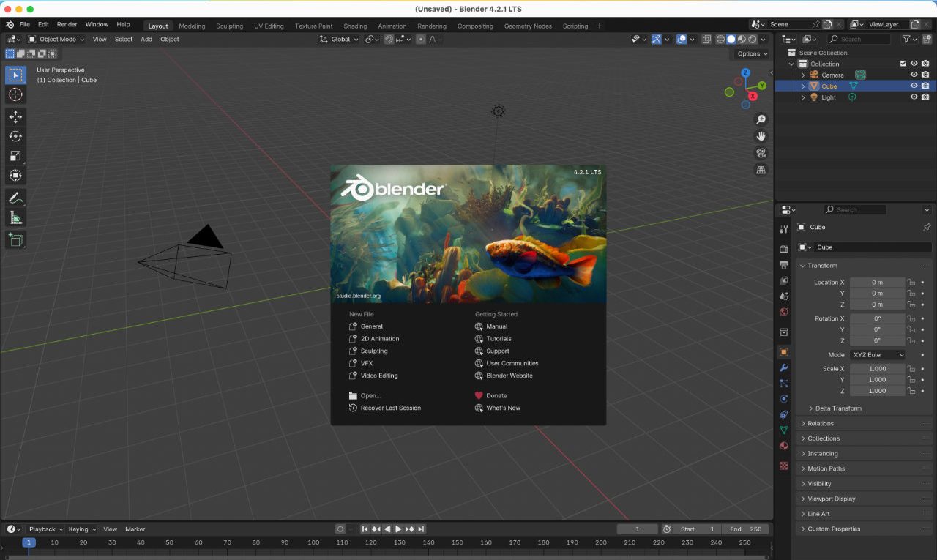Lock the Location X value
Screen dimensions: 937x560
coord(911,282)
